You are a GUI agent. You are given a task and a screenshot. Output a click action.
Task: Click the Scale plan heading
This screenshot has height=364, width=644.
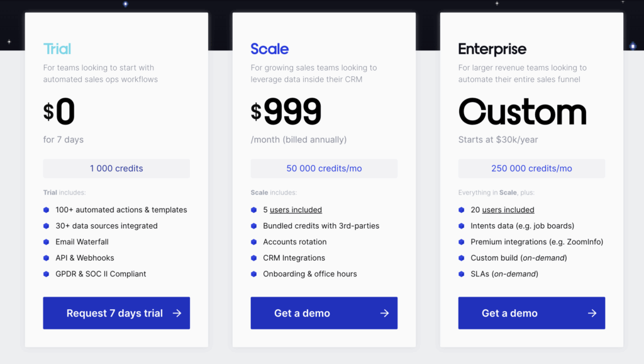click(x=269, y=48)
